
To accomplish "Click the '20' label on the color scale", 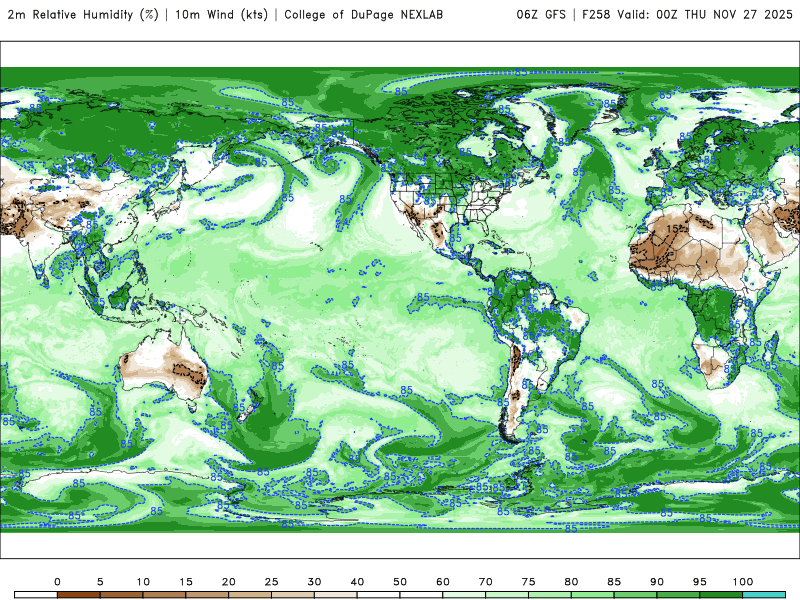I will point(229,582).
